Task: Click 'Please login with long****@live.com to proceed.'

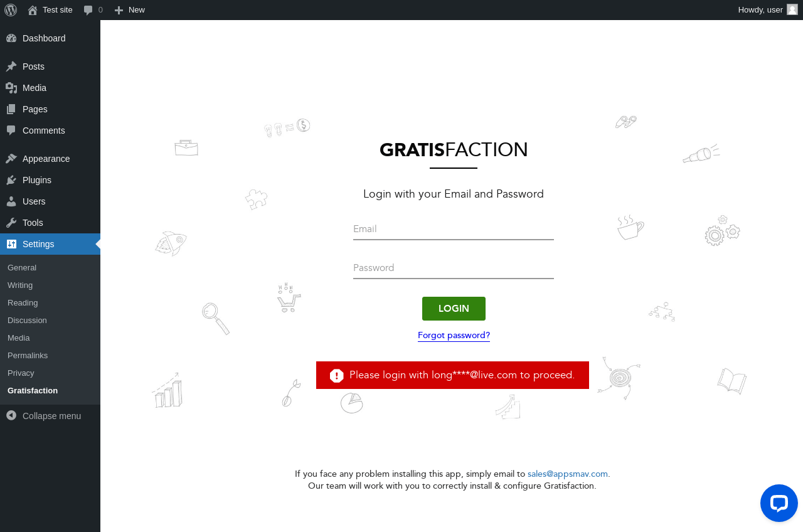Action: coord(462,375)
